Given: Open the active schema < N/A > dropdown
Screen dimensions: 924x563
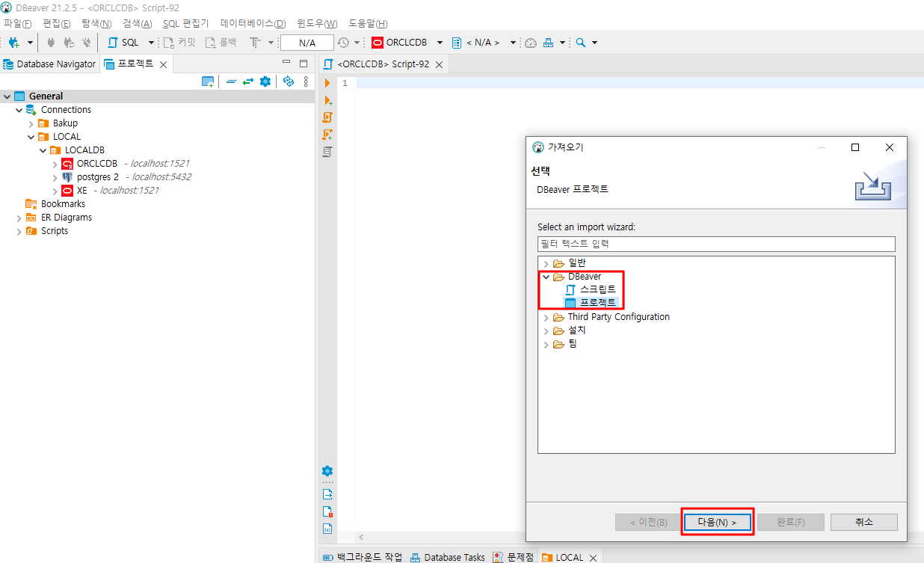Looking at the screenshot, I should pyautogui.click(x=513, y=43).
